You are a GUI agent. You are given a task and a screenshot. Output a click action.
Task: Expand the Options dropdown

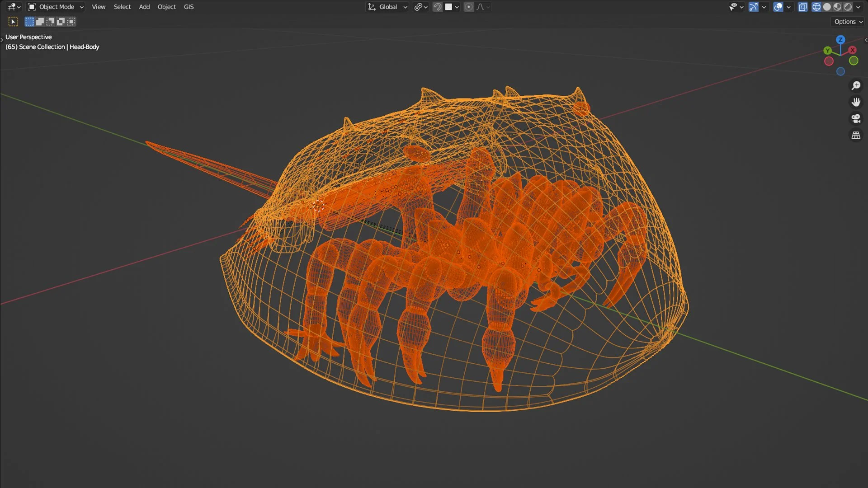848,22
